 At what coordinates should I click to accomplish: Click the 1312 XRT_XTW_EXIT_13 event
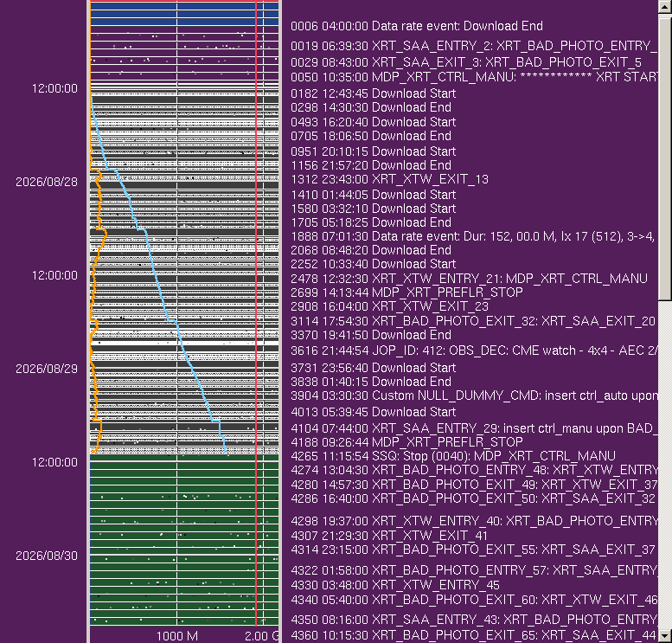point(389,179)
